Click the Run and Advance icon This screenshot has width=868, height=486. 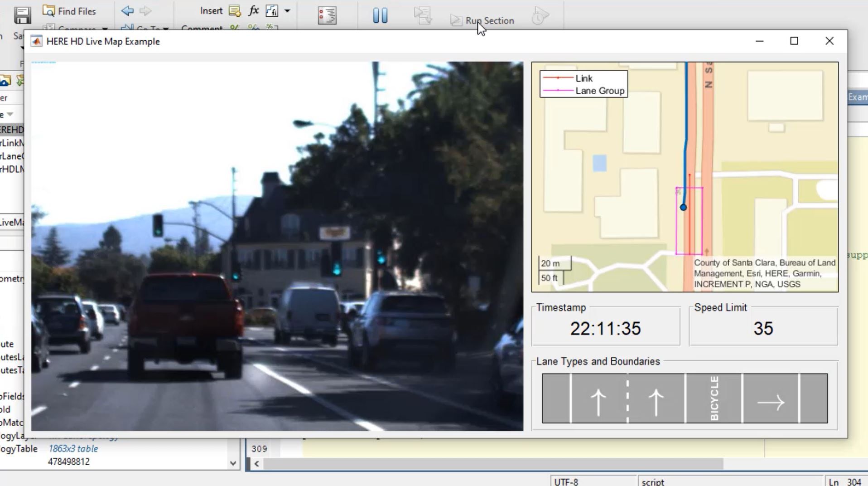423,16
